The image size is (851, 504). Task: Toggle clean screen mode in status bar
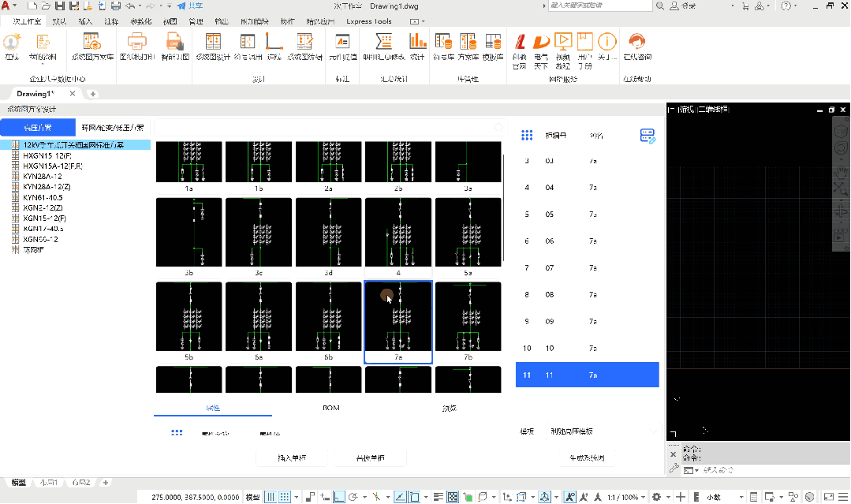click(829, 497)
